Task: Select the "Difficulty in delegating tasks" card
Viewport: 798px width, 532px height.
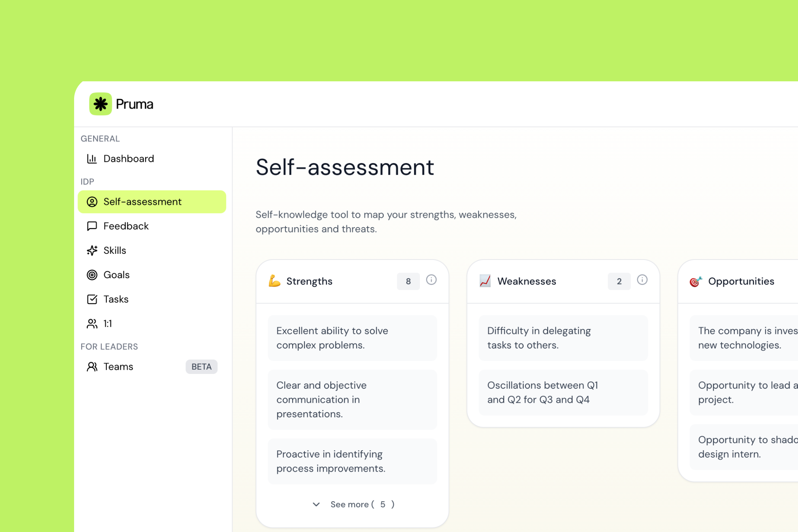Action: tap(563, 338)
